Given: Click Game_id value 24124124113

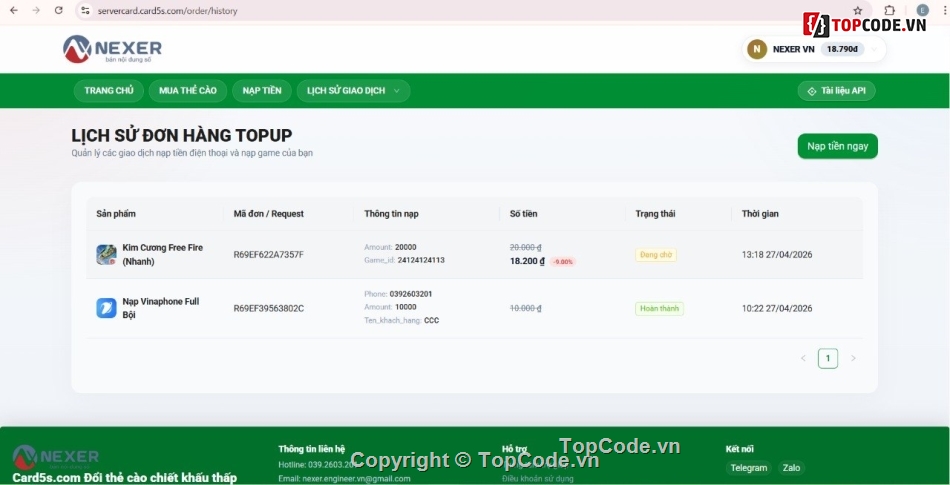Looking at the screenshot, I should (x=421, y=260).
